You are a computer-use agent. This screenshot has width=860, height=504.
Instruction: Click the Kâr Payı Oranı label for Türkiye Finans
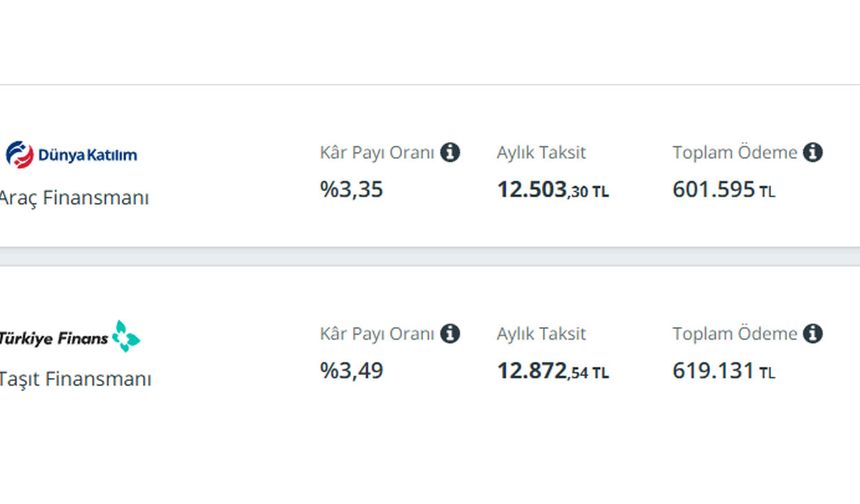[377, 334]
